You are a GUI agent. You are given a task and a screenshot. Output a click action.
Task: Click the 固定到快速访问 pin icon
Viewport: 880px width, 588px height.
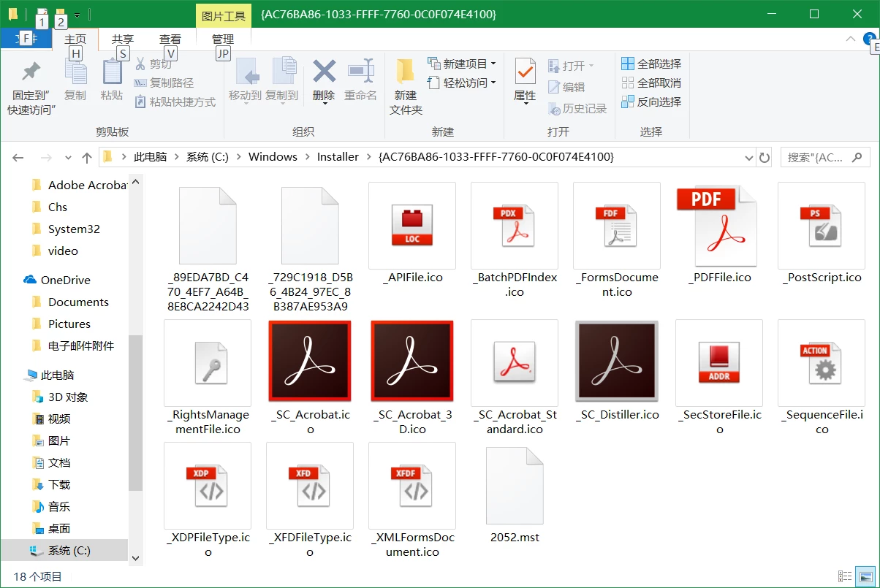[31, 72]
